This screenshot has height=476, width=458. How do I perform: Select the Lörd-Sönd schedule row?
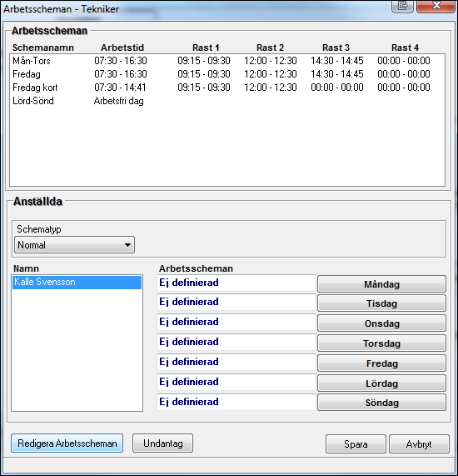tap(227, 101)
